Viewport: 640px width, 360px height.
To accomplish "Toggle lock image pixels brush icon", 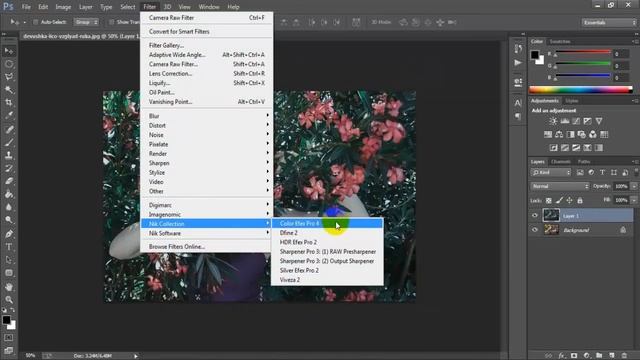I will [x=559, y=200].
